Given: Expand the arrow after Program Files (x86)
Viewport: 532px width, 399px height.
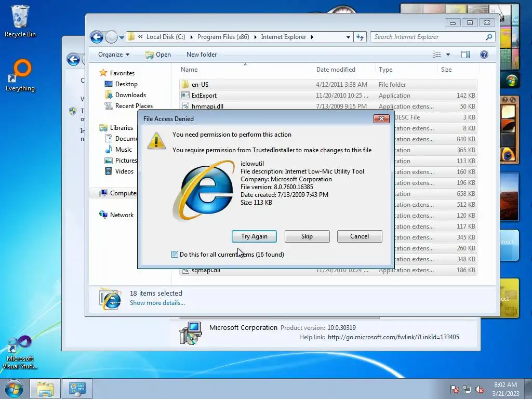Looking at the screenshot, I should click(x=255, y=37).
